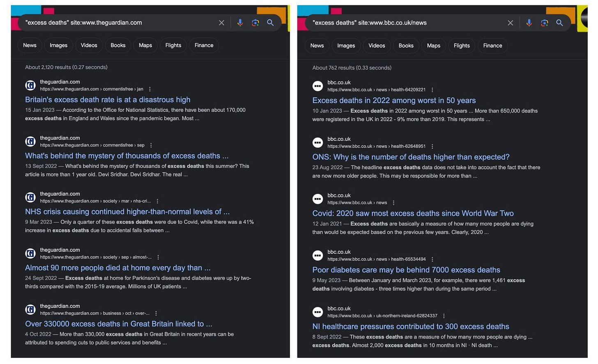This screenshot has height=364, width=598.
Task: Open options for 'NHS crisis causing' result
Action: (x=157, y=201)
